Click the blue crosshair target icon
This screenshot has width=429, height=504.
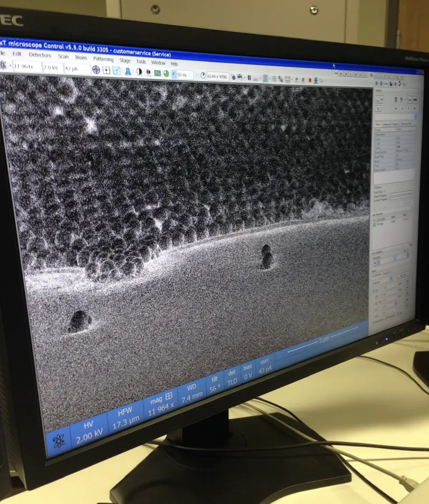[96, 70]
